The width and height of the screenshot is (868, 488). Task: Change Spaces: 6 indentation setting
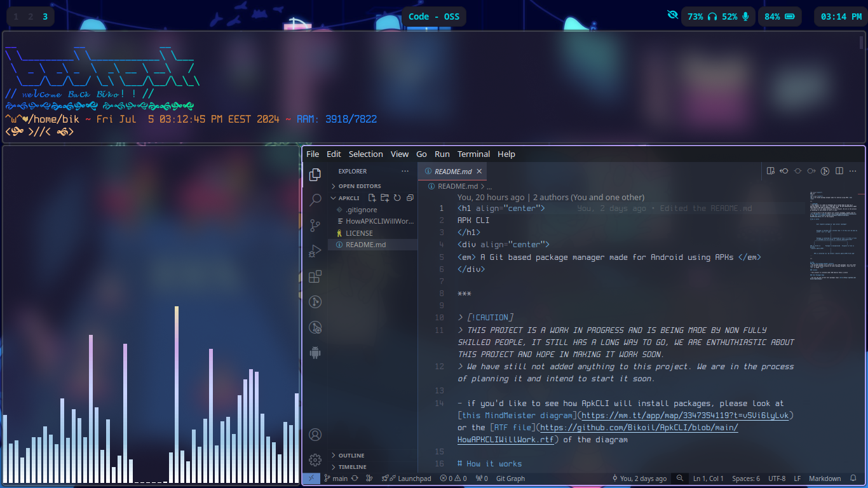tap(745, 478)
